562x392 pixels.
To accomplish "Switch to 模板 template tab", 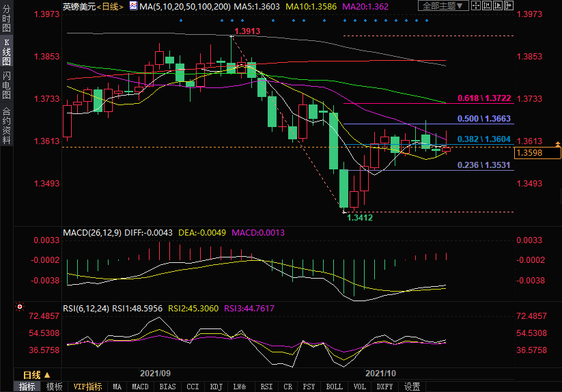I will pos(54,387).
